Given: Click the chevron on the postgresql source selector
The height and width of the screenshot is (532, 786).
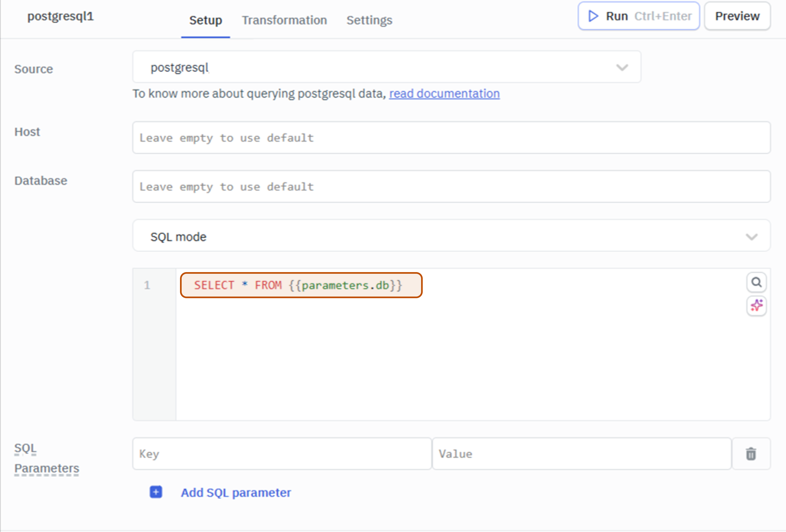Looking at the screenshot, I should point(622,67).
